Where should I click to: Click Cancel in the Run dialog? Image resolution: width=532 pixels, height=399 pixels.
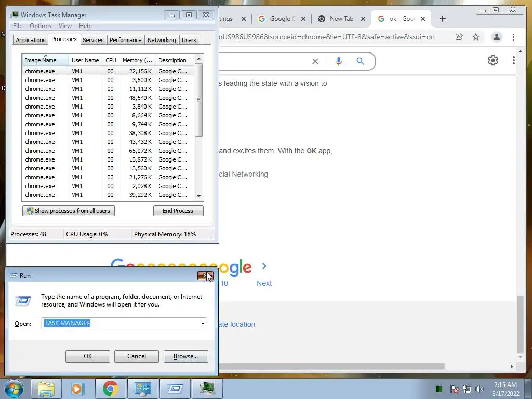coord(137,356)
